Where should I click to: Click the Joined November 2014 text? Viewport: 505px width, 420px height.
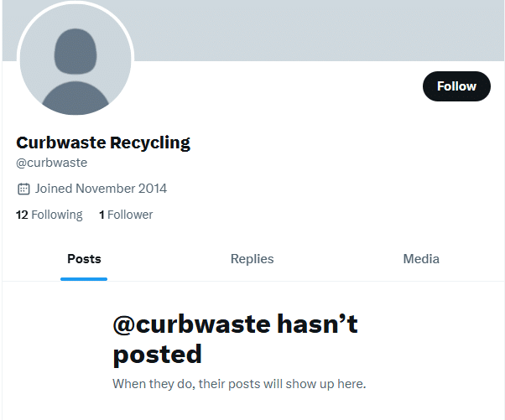coord(101,189)
